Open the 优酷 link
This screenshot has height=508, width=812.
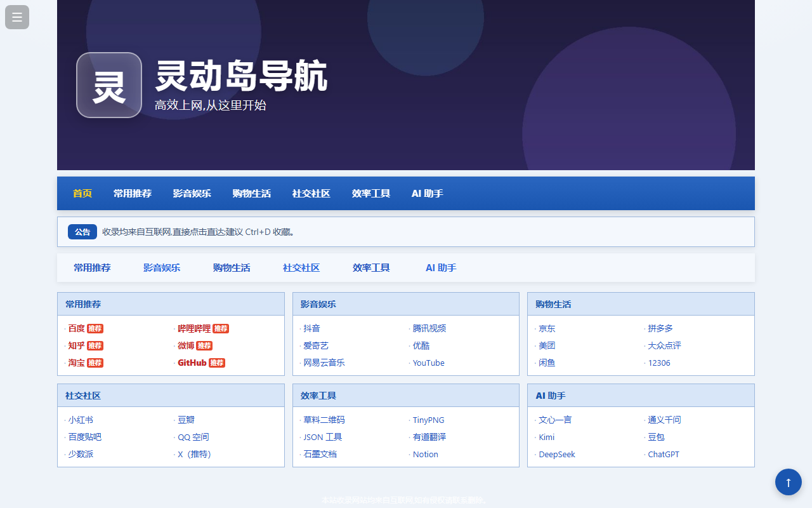(421, 345)
